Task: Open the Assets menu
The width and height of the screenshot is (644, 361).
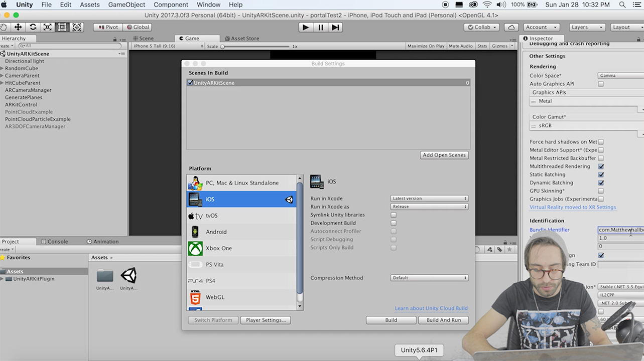Action: 90,5
